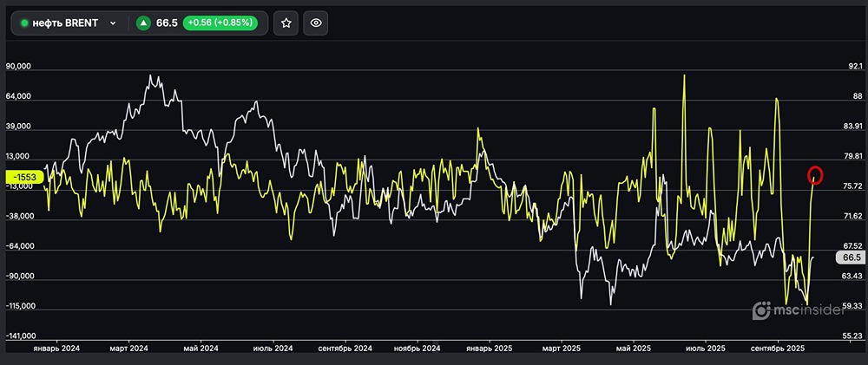
Task: Click the январь 2024 date label
Action: 56,348
